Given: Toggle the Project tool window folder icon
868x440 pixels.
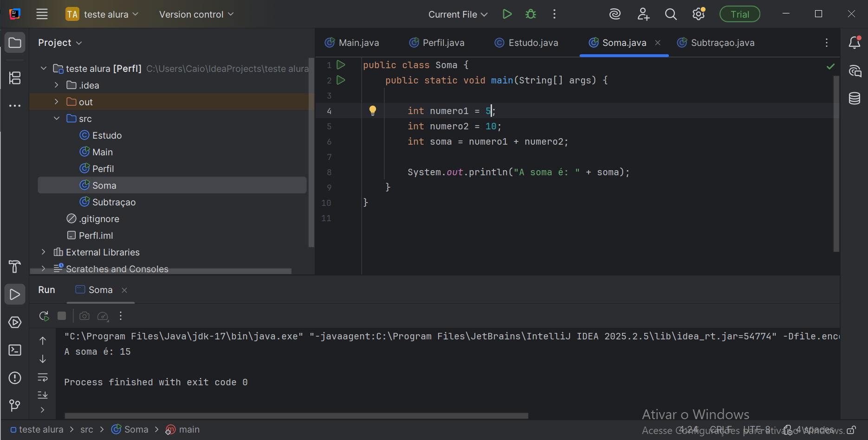Looking at the screenshot, I should click(x=15, y=43).
